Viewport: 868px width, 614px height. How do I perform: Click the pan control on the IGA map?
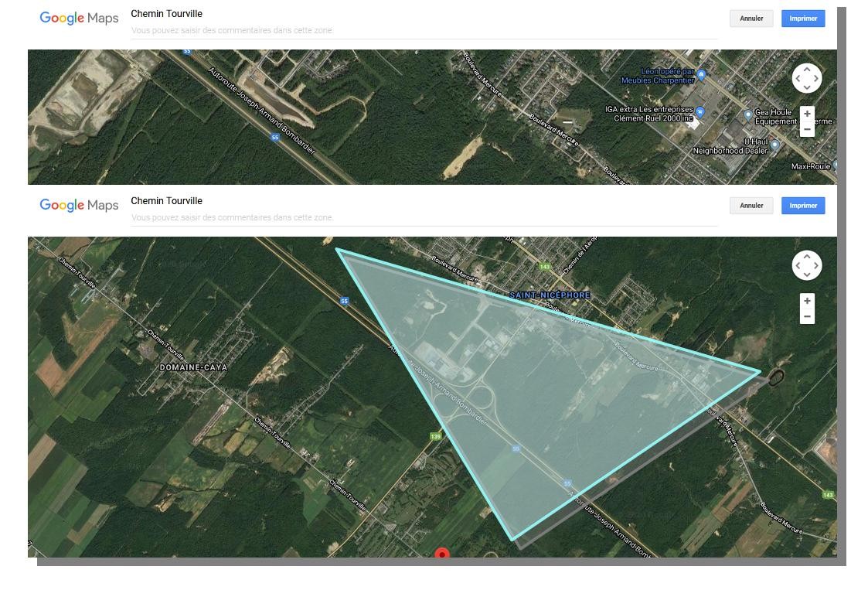click(807, 78)
